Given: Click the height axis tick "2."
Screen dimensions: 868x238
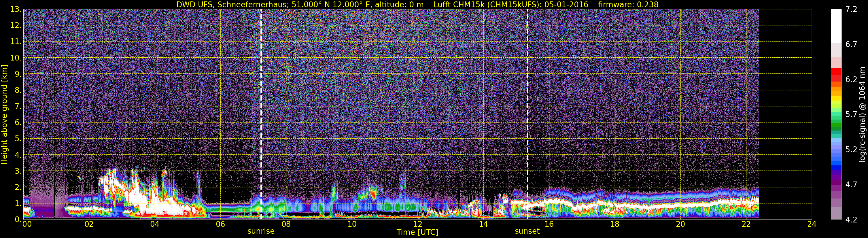Looking at the screenshot, I should (x=18, y=188).
